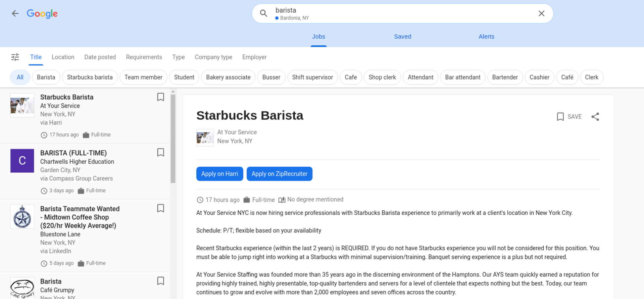Viewport: 644px width, 299px height.
Task: Click the back arrow beside Google logo
Action: [x=15, y=13]
